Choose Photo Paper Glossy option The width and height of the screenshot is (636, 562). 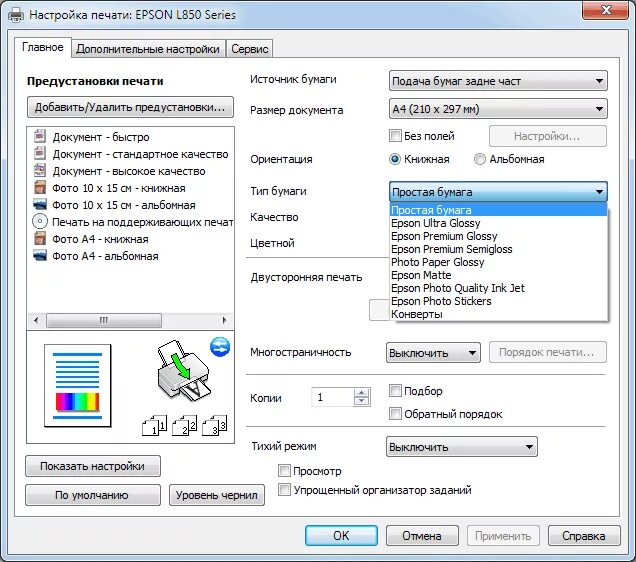(x=498, y=262)
